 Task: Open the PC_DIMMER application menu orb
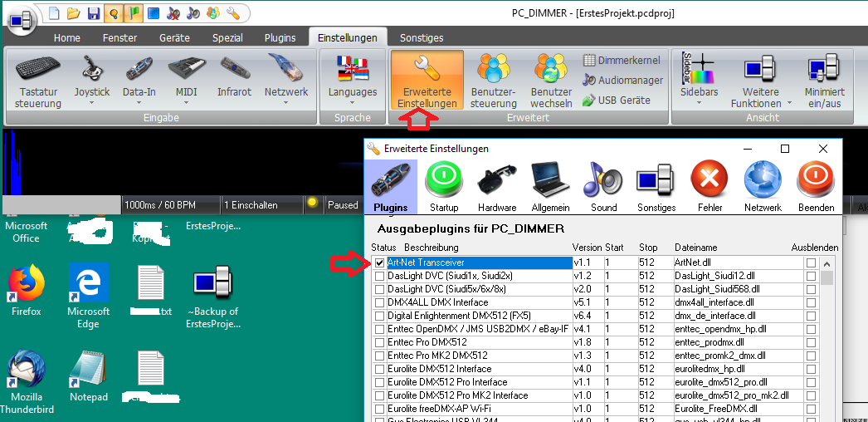click(x=22, y=22)
